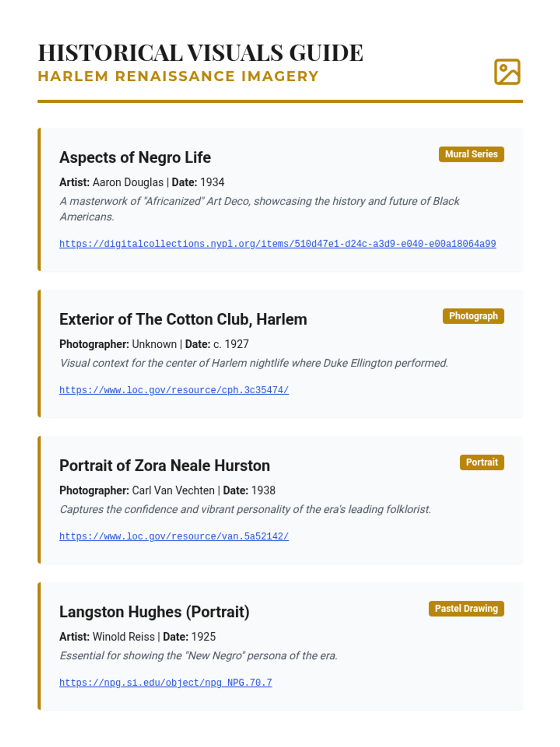Open the Cotton Club loc.gov cph link
The image size is (560, 747).
coord(174,390)
